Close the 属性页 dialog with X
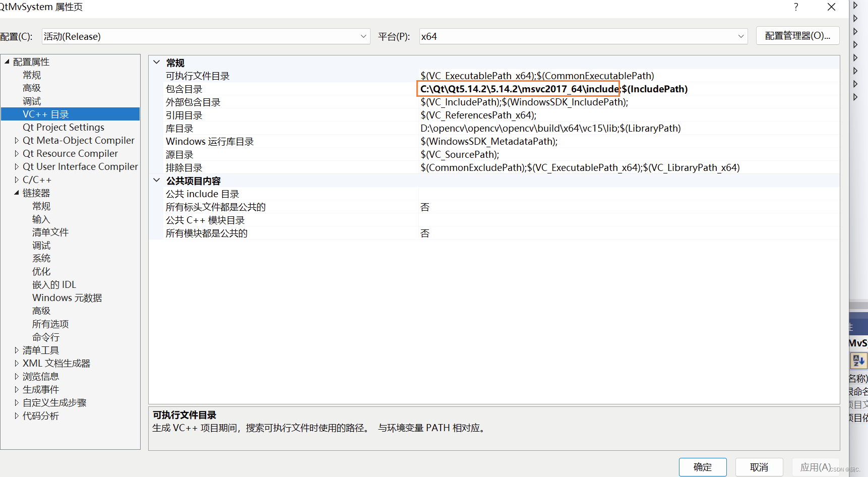Image resolution: width=868 pixels, height=477 pixels. [x=832, y=7]
